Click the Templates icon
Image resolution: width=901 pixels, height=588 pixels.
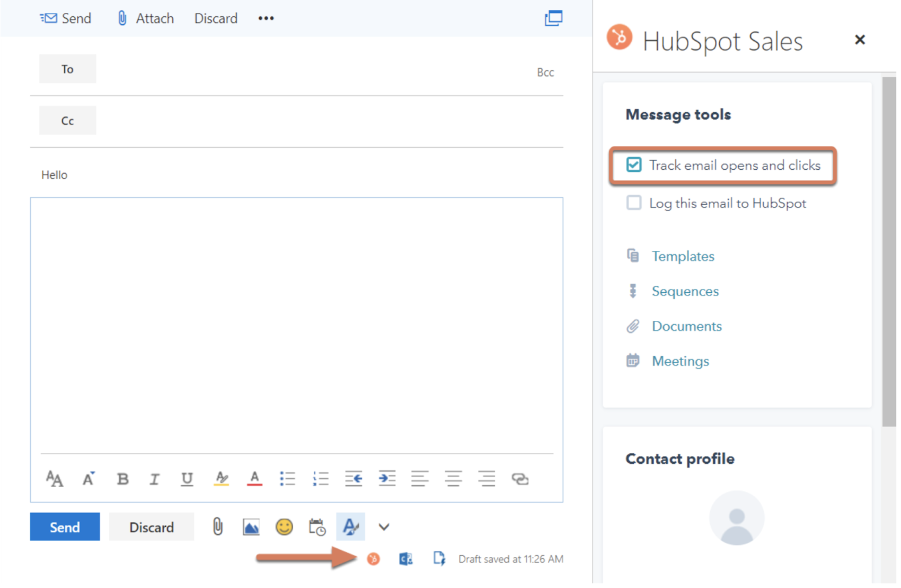coord(633,256)
